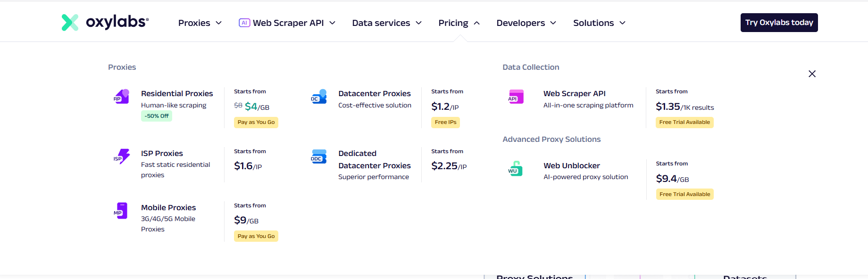This screenshot has height=279, width=868.
Task: Open Dedicated Datacenter Proxies link
Action: (x=375, y=159)
